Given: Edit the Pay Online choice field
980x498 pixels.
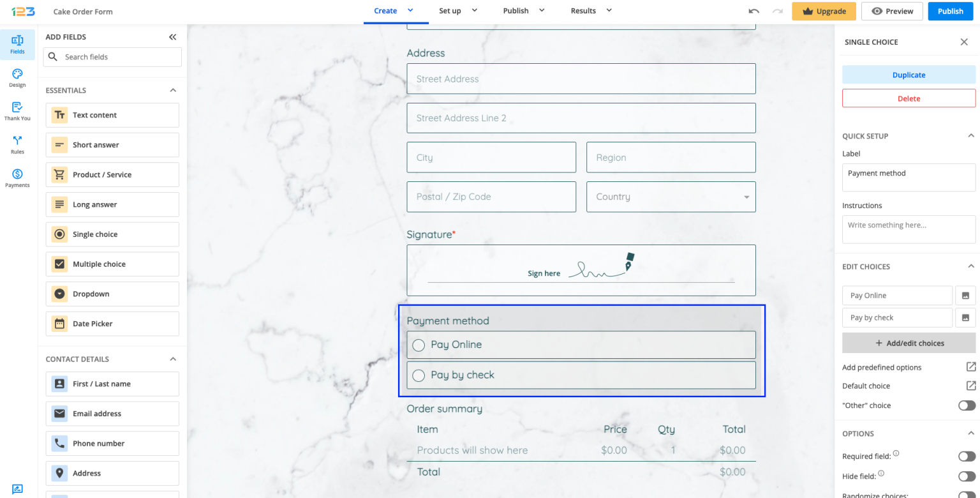Looking at the screenshot, I should (897, 296).
